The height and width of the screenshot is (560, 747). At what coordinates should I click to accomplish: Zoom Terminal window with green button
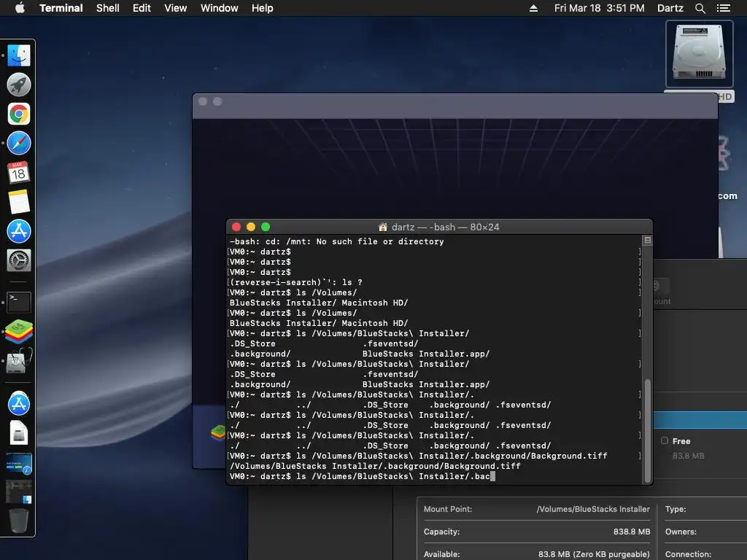pyautogui.click(x=266, y=227)
